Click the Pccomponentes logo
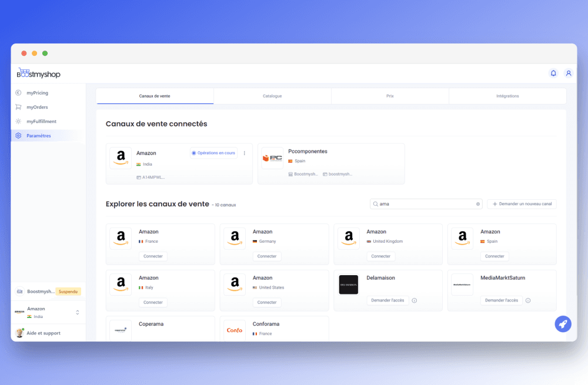Image resolution: width=588 pixels, height=385 pixels. 272,158
